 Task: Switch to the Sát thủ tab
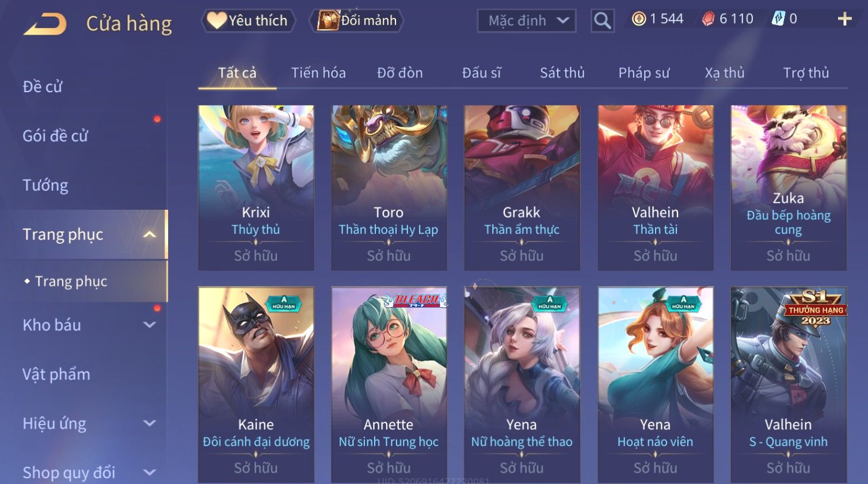pyautogui.click(x=562, y=73)
